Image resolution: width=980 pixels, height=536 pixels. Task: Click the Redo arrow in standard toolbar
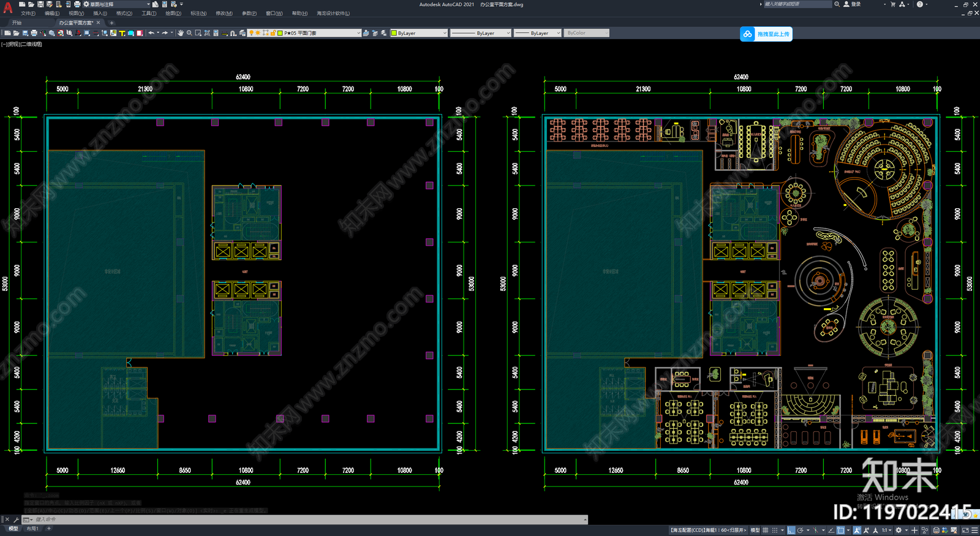coord(165,33)
